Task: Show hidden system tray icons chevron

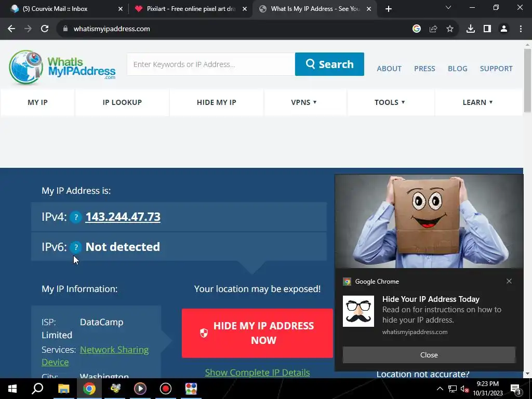Action: [x=440, y=389]
